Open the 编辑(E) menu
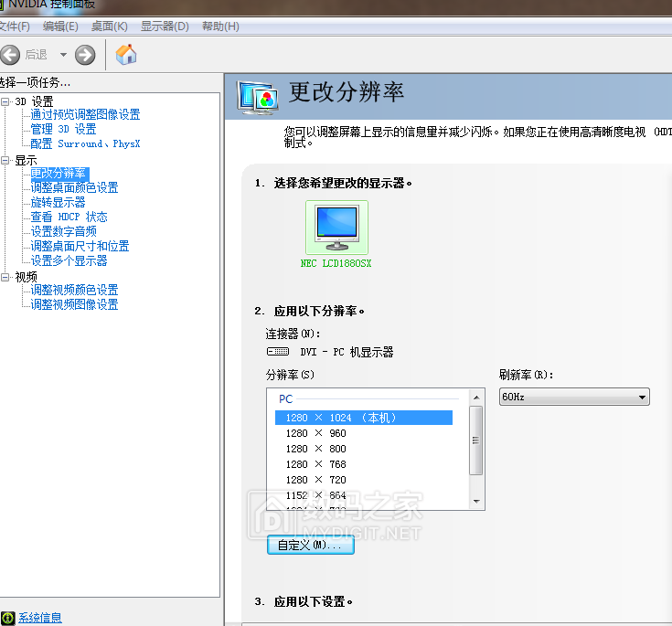The height and width of the screenshot is (626, 672). [x=60, y=27]
